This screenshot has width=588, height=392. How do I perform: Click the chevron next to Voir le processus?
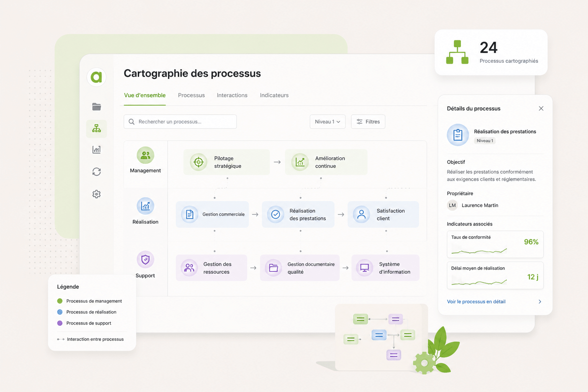[x=540, y=302]
